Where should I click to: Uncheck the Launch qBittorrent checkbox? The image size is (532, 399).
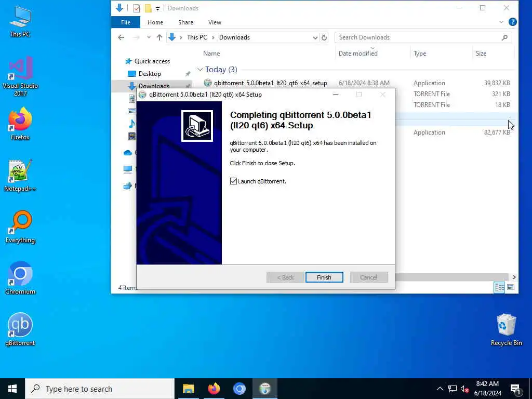pyautogui.click(x=233, y=181)
